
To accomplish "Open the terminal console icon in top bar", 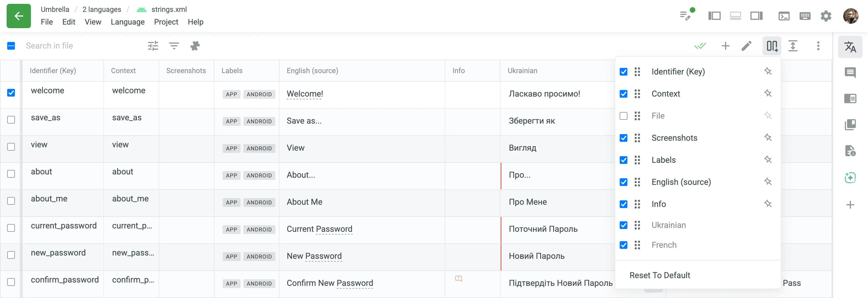I will tap(784, 16).
